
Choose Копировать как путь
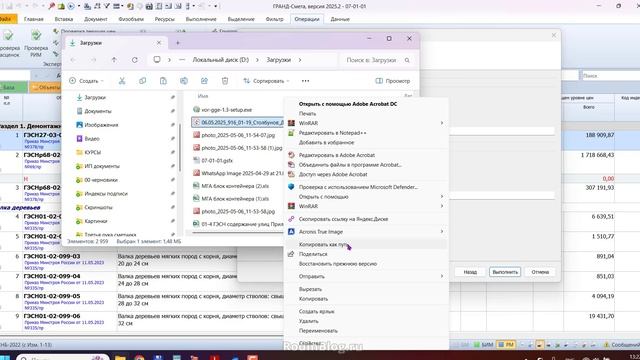pyautogui.click(x=323, y=244)
